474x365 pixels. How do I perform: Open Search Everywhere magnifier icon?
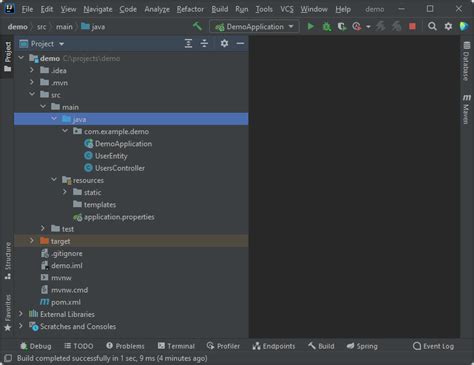point(432,26)
